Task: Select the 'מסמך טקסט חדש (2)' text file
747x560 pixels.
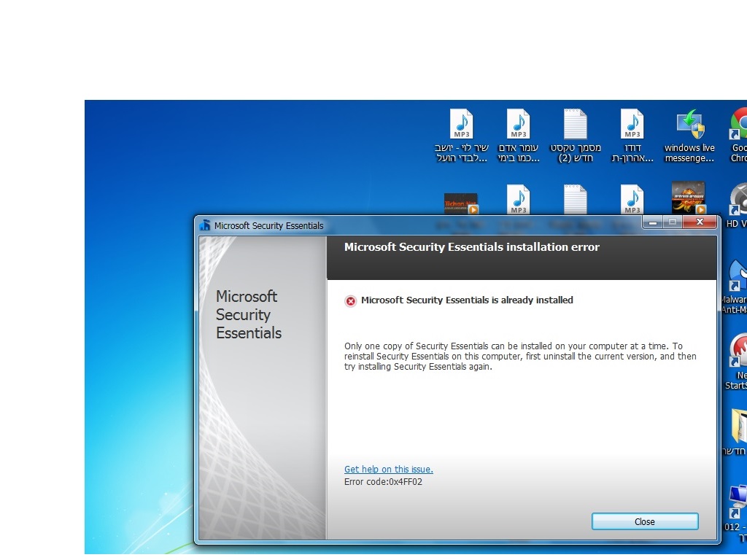Action: coord(575,125)
